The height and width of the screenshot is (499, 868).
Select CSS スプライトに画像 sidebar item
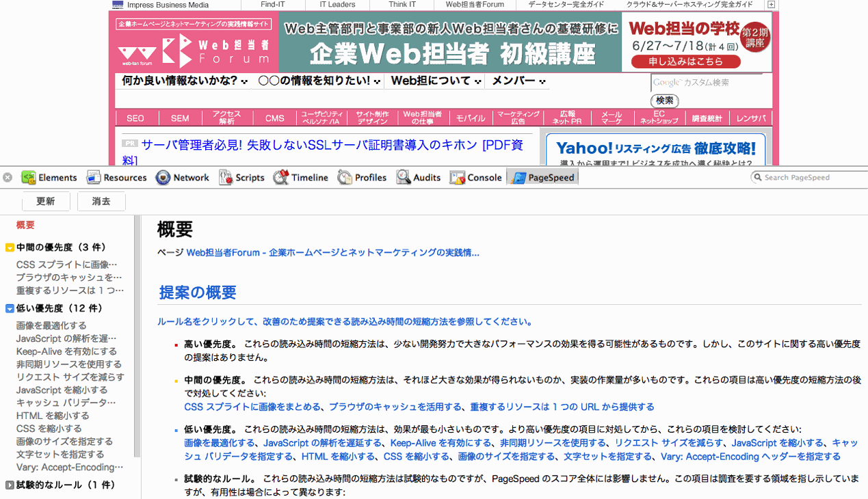[67, 265]
